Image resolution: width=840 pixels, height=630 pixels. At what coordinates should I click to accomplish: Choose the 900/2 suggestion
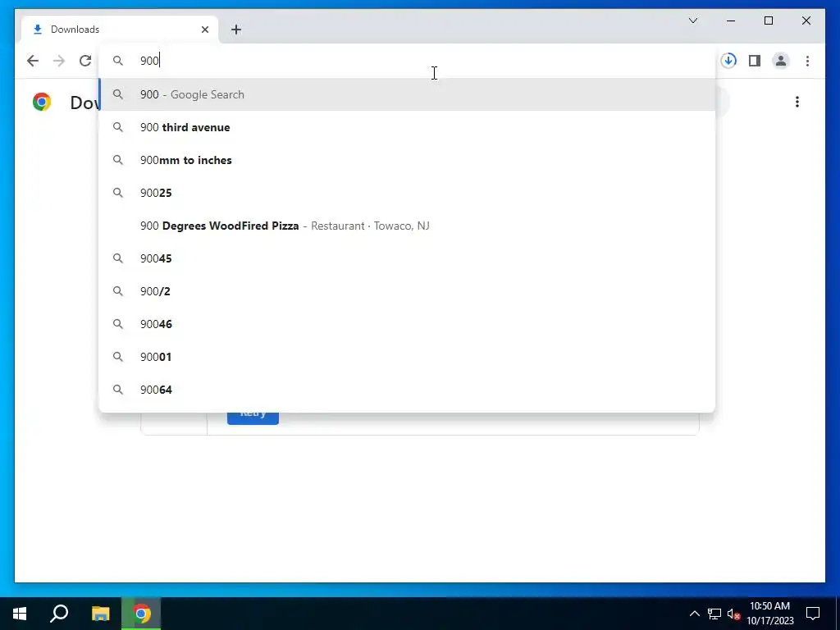point(407,291)
